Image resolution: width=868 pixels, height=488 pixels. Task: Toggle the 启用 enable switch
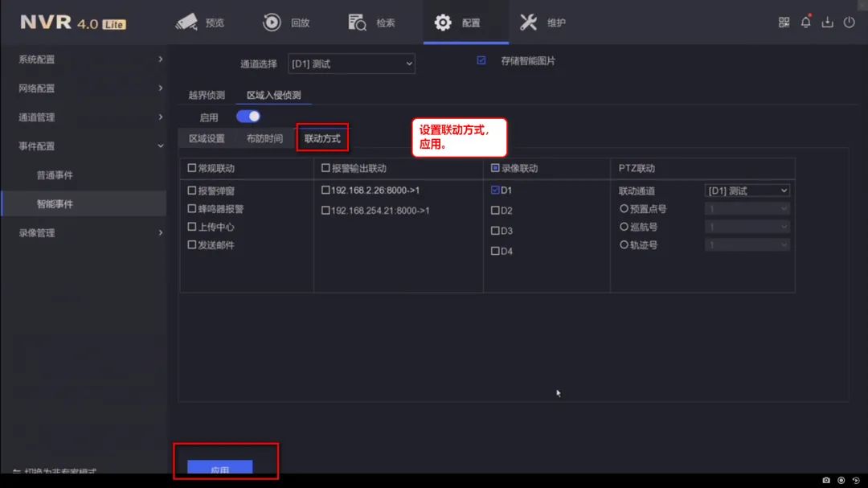(x=248, y=117)
